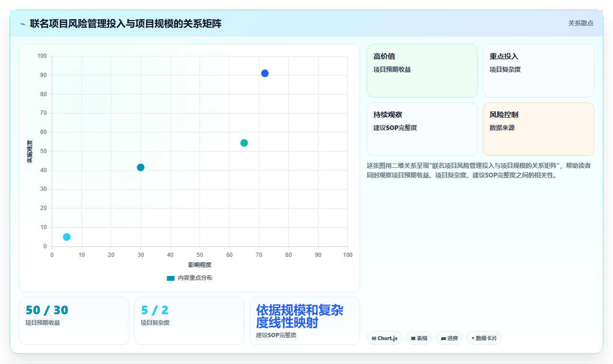Click the 影响程度 x-axis title
This screenshot has width=613, height=364.
click(200, 265)
